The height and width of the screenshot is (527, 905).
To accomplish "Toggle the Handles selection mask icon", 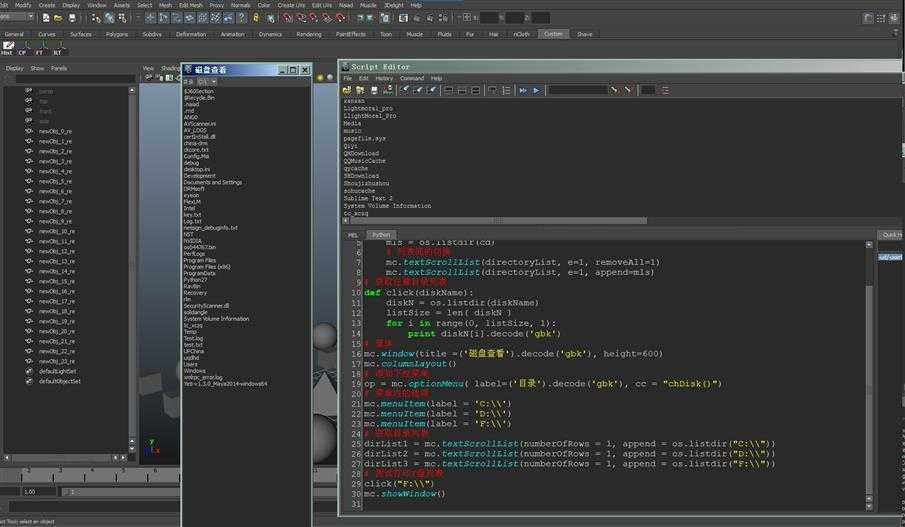I will click(x=150, y=18).
